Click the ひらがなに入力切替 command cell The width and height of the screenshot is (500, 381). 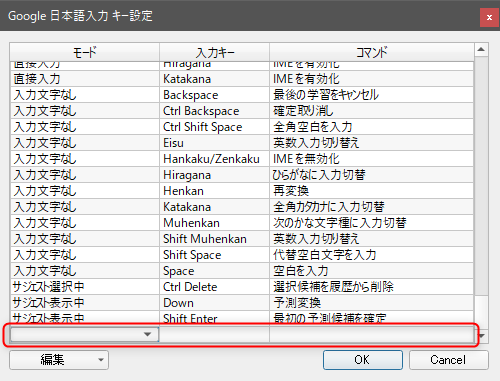(x=371, y=175)
